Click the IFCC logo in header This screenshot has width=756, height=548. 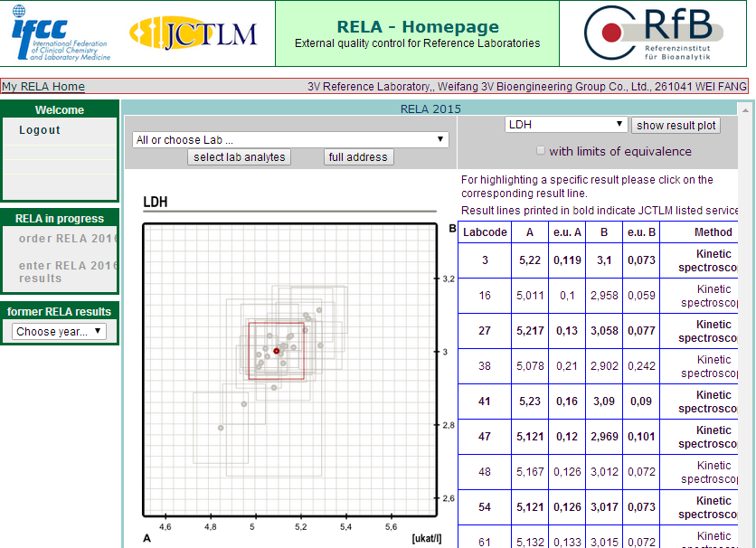pyautogui.click(x=61, y=34)
